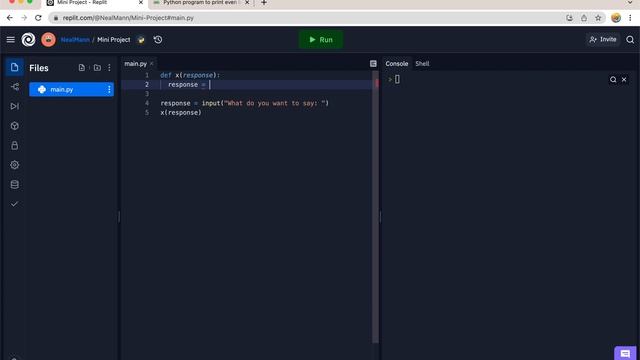Open Files panel three-dot menu
640x360 pixels.
pyautogui.click(x=109, y=68)
